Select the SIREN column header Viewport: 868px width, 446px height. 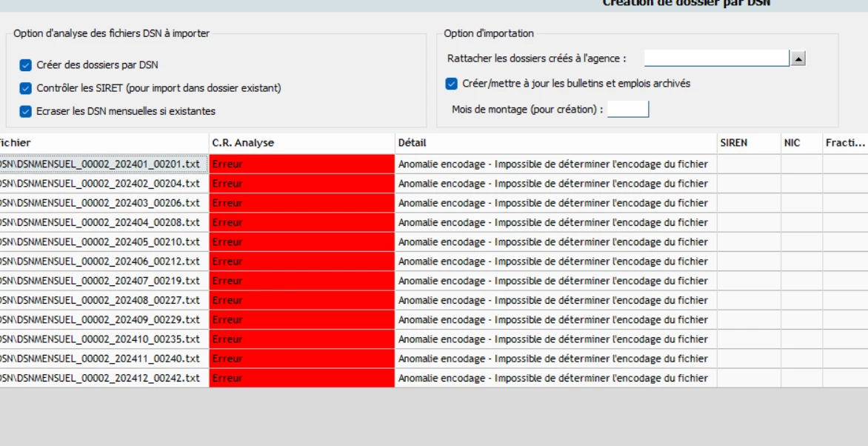(749, 143)
